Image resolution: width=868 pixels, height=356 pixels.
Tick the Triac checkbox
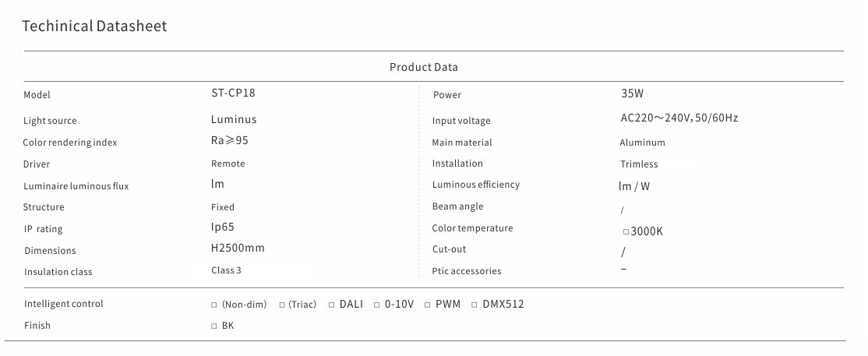282,305
